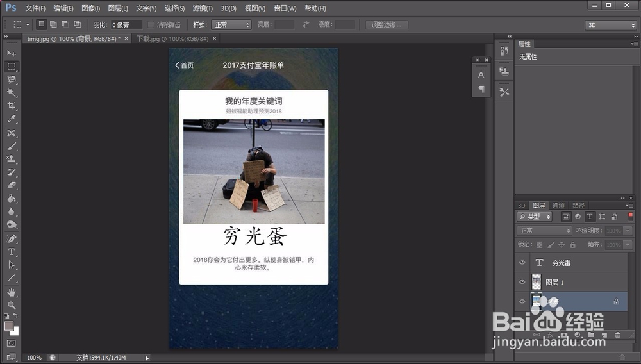641x364 pixels.
Task: Switch to the 下载.jpg document tab
Action: pos(172,39)
